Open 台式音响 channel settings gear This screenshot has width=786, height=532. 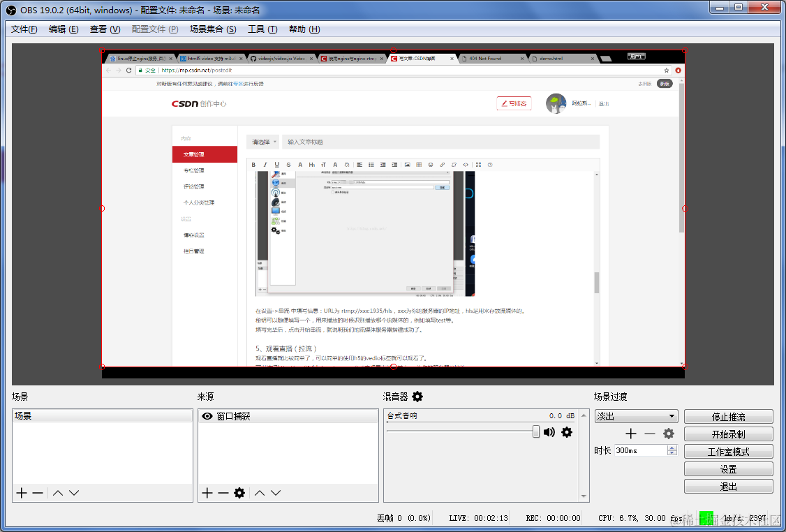pos(566,432)
